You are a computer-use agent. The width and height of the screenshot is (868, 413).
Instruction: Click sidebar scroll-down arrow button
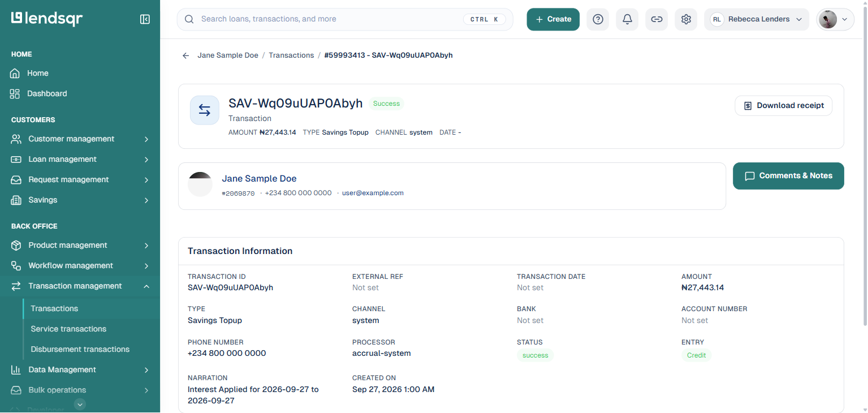point(80,404)
